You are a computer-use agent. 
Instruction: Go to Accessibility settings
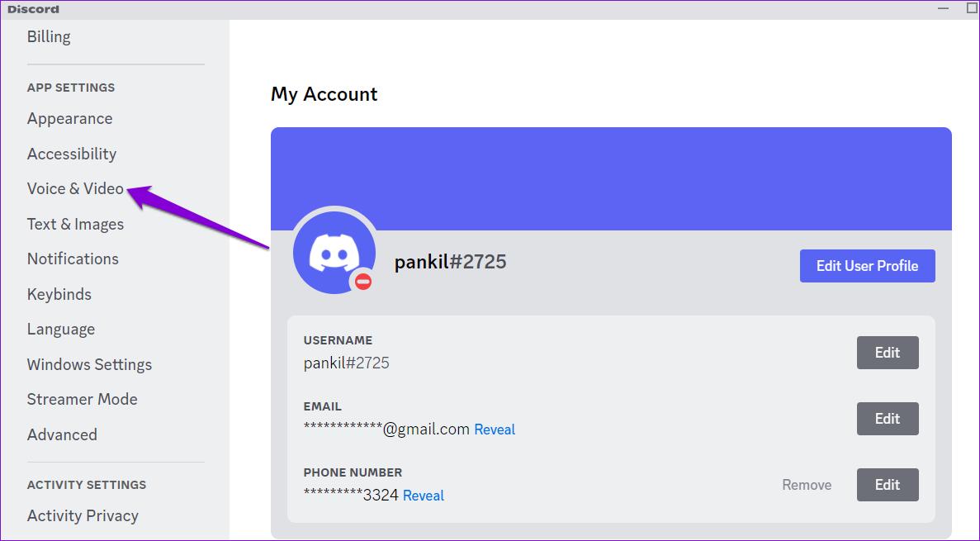coord(72,154)
